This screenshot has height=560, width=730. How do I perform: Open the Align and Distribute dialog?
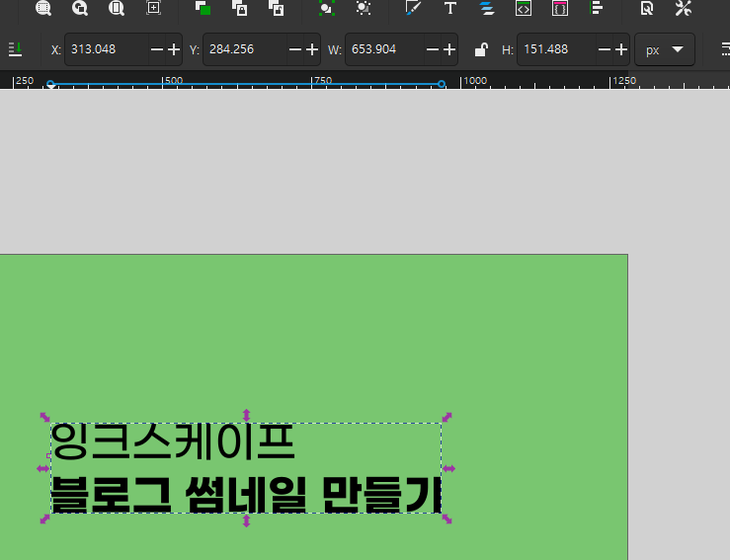pos(597,8)
